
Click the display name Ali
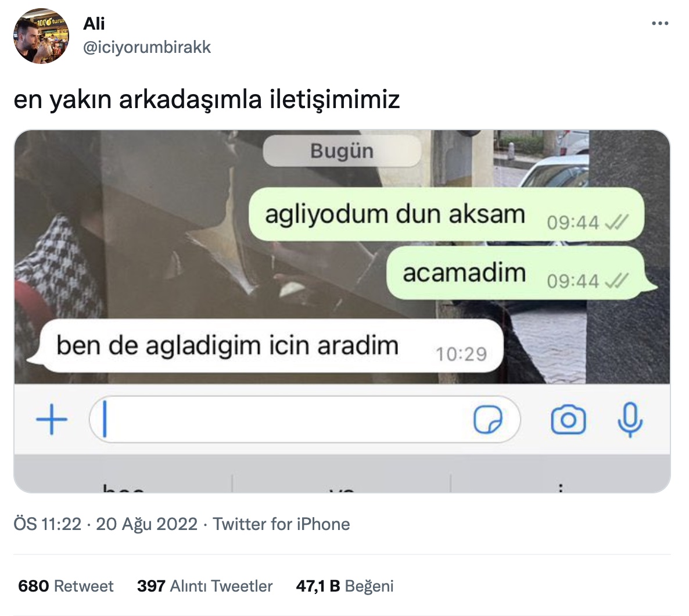[x=94, y=24]
